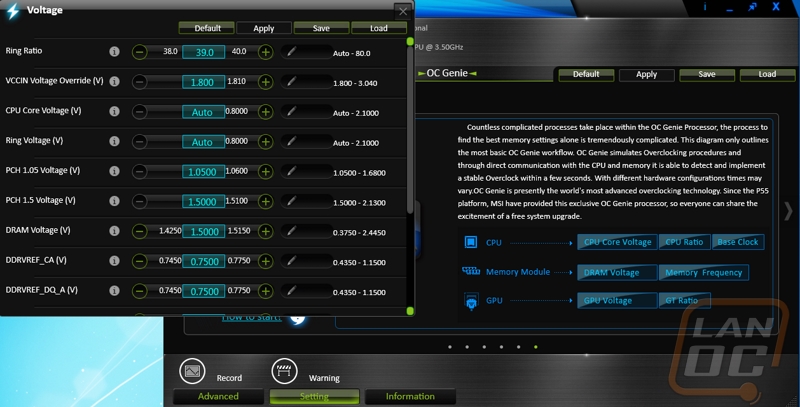Click the PCH 1.05 Voltage value field
The image size is (800, 407).
(202, 171)
